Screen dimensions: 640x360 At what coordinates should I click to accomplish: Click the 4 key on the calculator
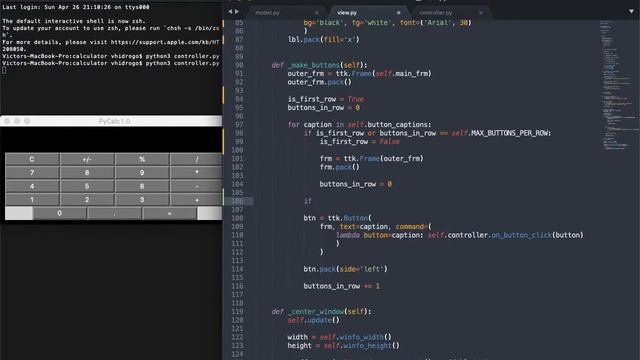pyautogui.click(x=32, y=186)
